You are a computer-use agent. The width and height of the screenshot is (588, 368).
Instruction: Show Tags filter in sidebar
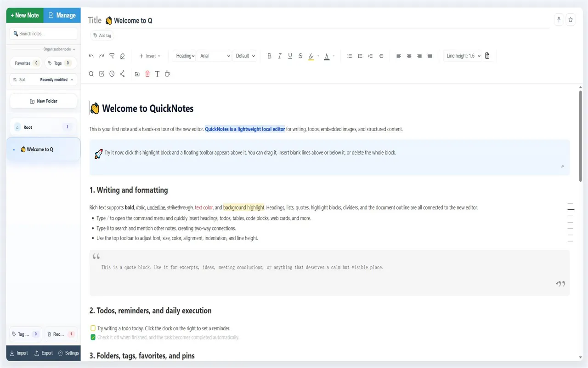(61, 63)
